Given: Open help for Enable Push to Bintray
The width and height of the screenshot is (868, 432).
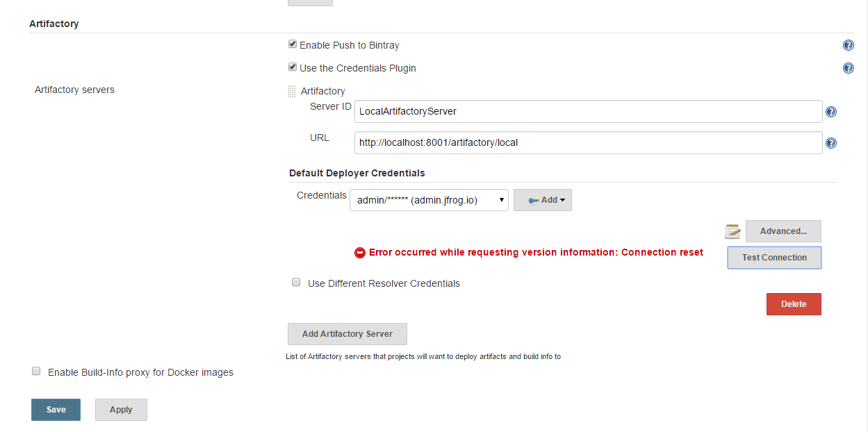Looking at the screenshot, I should click(x=848, y=46).
